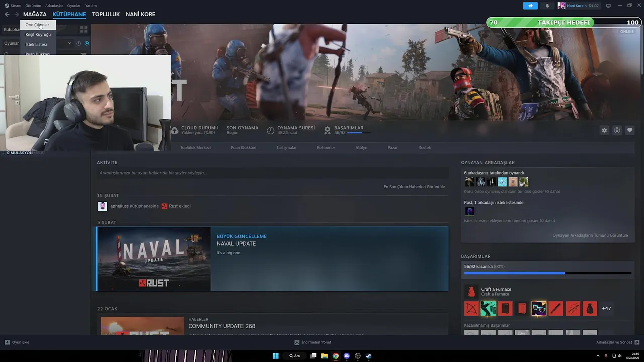This screenshot has width=644, height=362.
Task: Click En Son Çıkan Haberleri Görüntüle
Action: (x=414, y=187)
